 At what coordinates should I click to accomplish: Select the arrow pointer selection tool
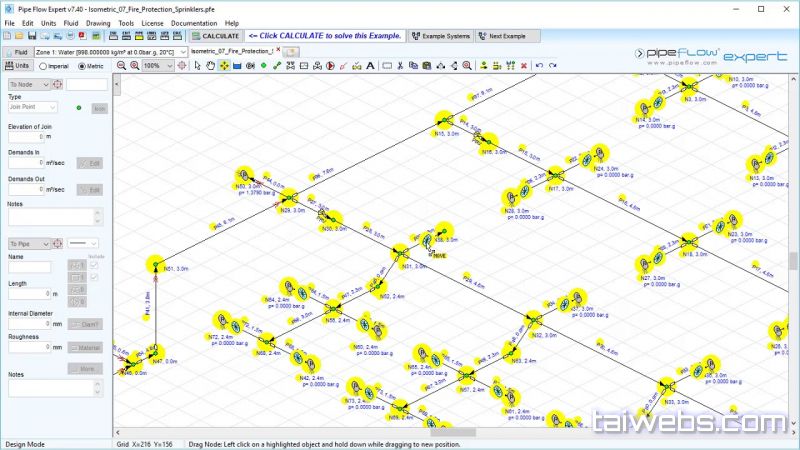coord(197,66)
